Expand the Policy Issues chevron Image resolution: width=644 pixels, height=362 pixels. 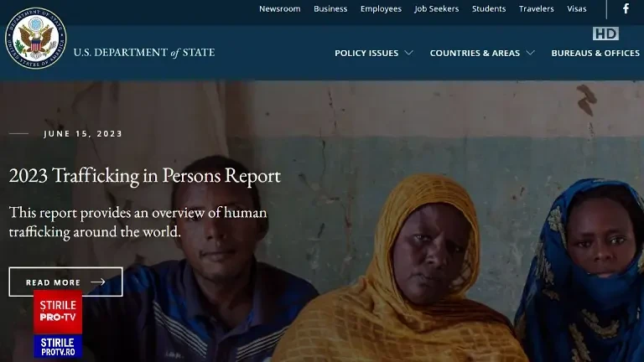[x=408, y=53]
